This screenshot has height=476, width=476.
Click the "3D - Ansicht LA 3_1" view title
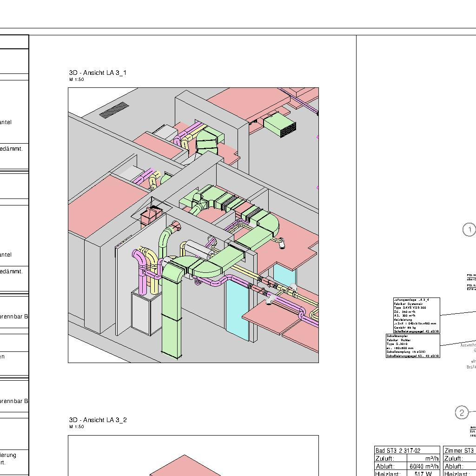(98, 73)
